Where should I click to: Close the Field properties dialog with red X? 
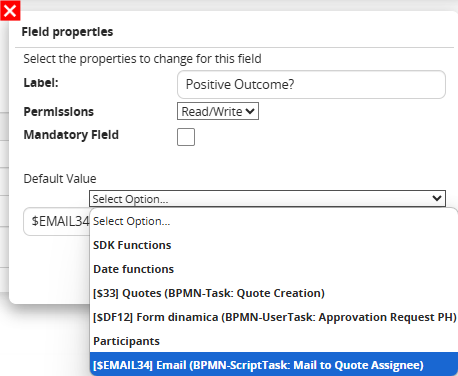click(x=10, y=11)
